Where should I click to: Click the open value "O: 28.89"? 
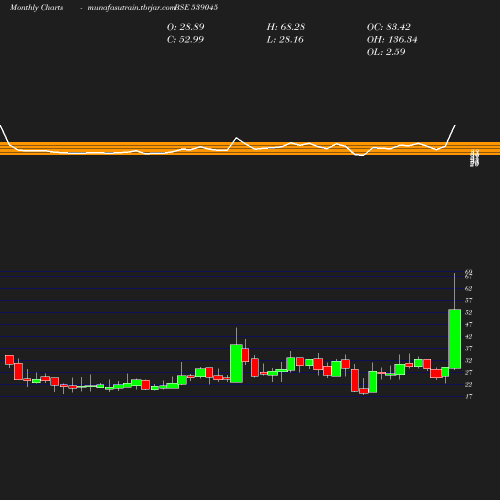coord(186,27)
